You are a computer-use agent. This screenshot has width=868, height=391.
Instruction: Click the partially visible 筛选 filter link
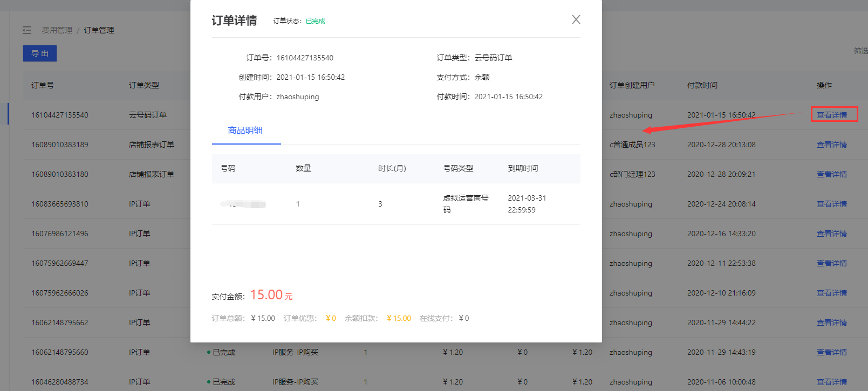tap(861, 51)
